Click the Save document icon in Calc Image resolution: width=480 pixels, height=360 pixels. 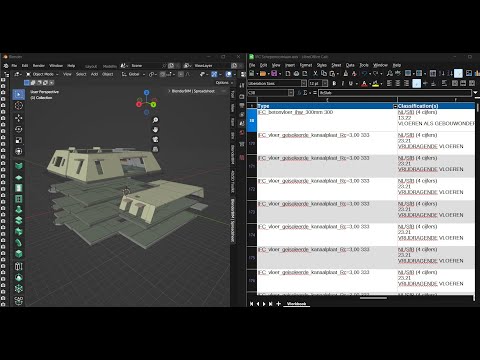tap(274, 73)
